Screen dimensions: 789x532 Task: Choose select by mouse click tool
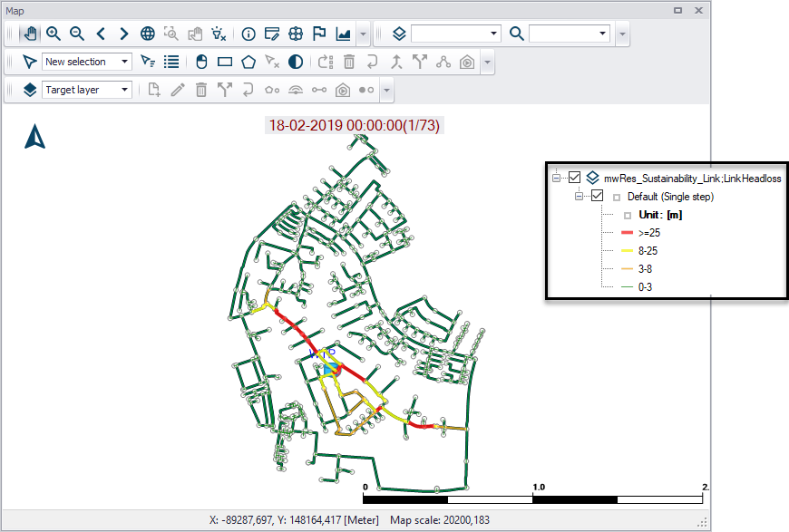pos(201,62)
